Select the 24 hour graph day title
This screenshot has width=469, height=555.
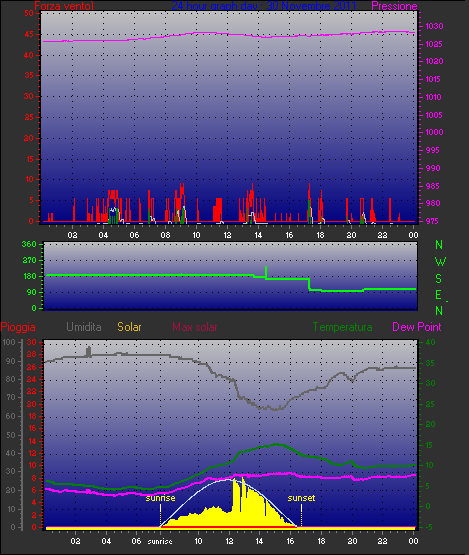(x=264, y=6)
